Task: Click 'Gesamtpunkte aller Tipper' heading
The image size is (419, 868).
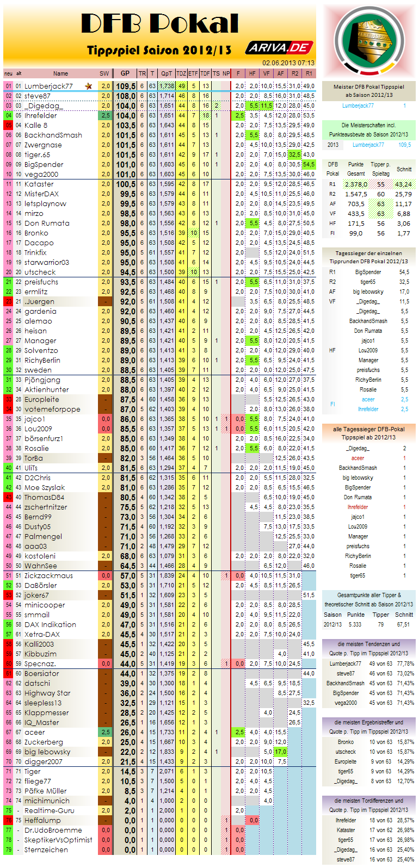Action: pyautogui.click(x=368, y=599)
